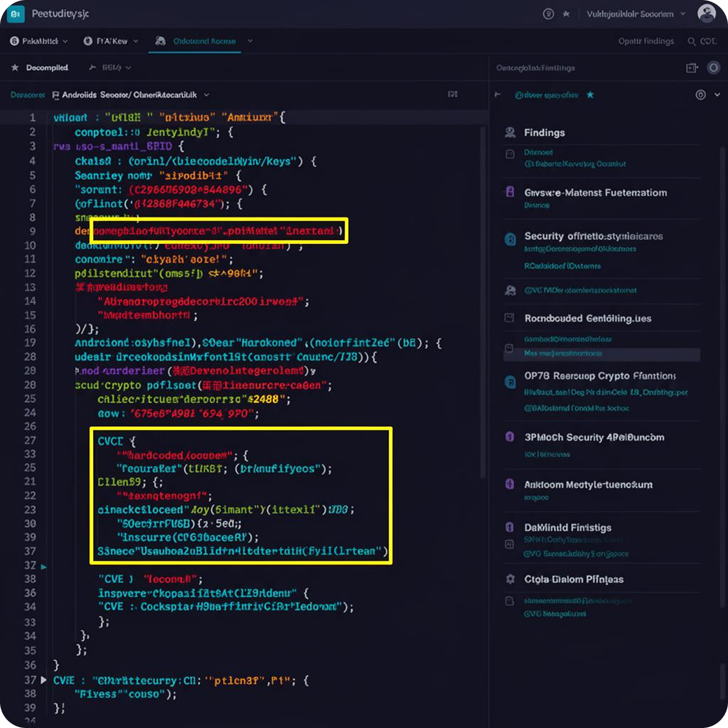The width and height of the screenshot is (728, 728).
Task: Expand the fold arrow at the CVE line 37
Action: click(44, 680)
